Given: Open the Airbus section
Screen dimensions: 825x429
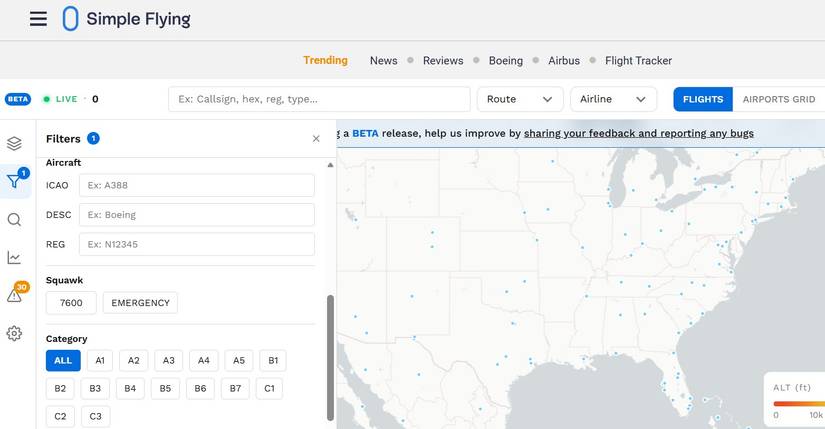Looking at the screenshot, I should [x=564, y=61].
